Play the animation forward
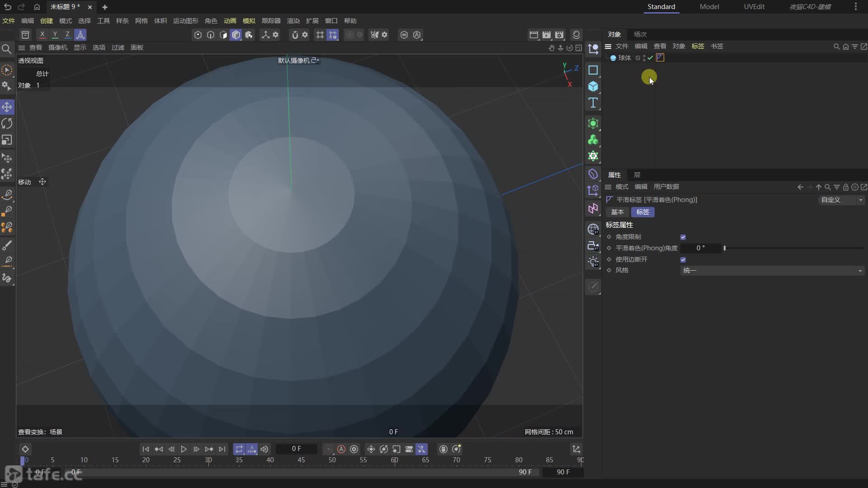Image resolution: width=868 pixels, height=488 pixels. coord(184,449)
